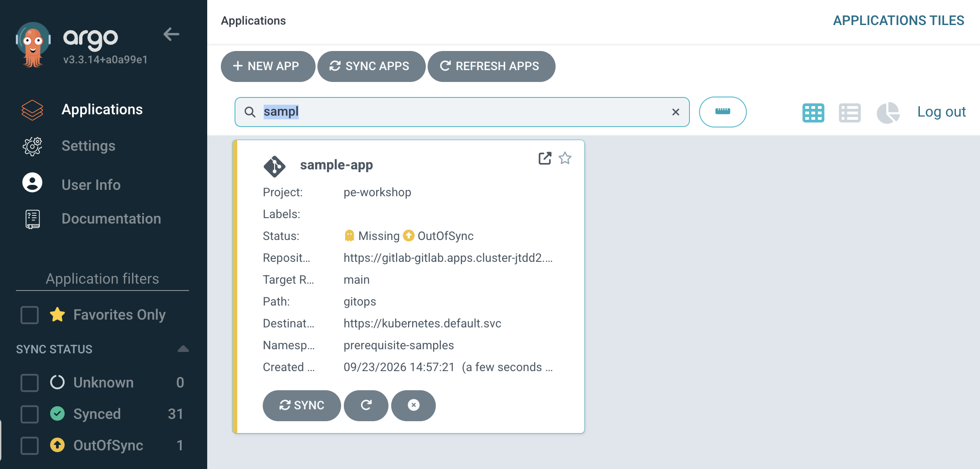Check the Favorites Only checkbox

click(x=30, y=315)
